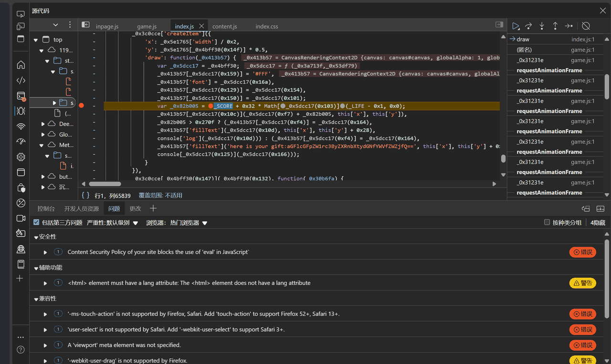Remove the red breakpoint dot in gutter
The height and width of the screenshot is (364, 611).
coord(81,105)
